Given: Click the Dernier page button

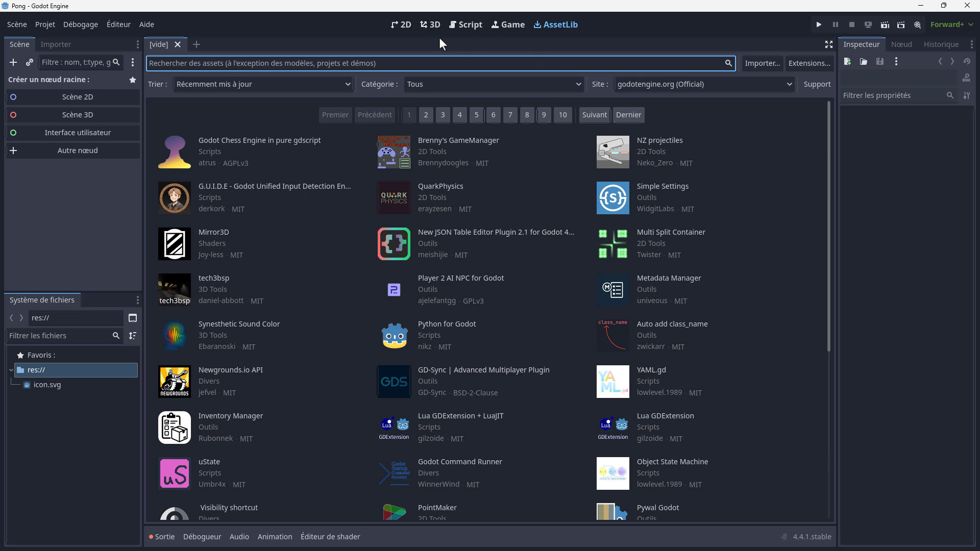Looking at the screenshot, I should click(628, 115).
